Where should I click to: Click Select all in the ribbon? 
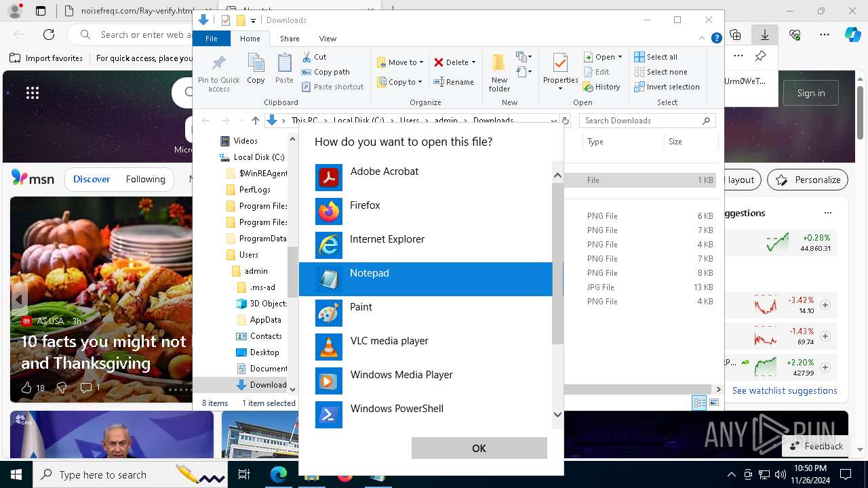click(x=656, y=57)
